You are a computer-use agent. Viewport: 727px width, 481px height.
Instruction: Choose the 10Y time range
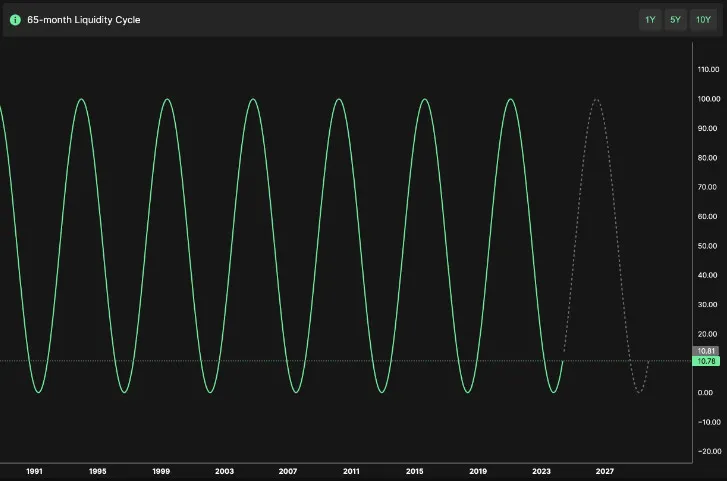(x=703, y=20)
